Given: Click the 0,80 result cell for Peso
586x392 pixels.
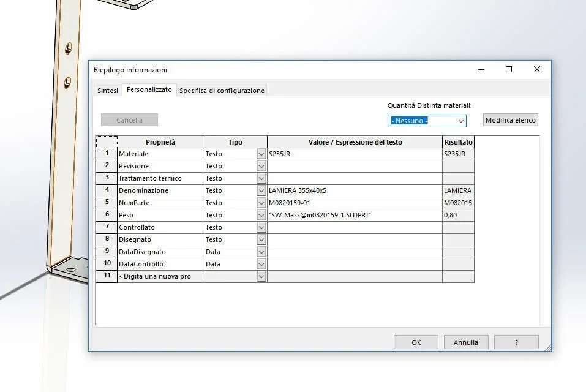Looking at the screenshot, I should [x=458, y=215].
